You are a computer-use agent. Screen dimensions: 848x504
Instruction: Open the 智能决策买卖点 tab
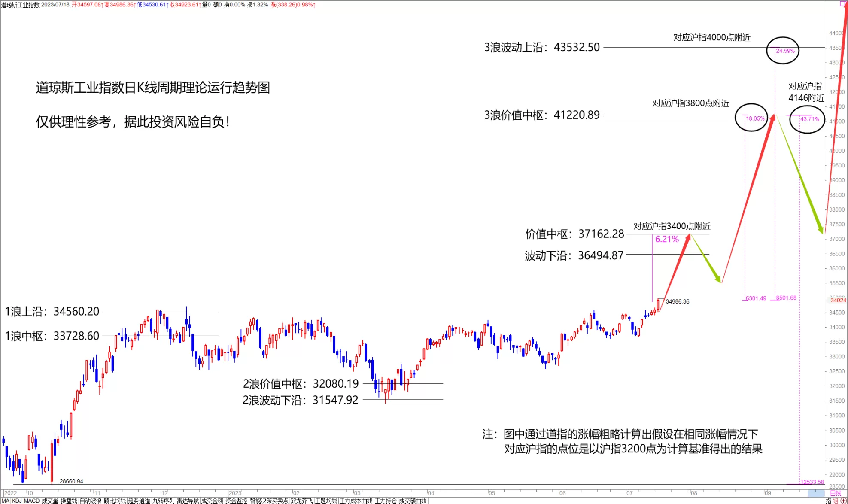point(269,501)
